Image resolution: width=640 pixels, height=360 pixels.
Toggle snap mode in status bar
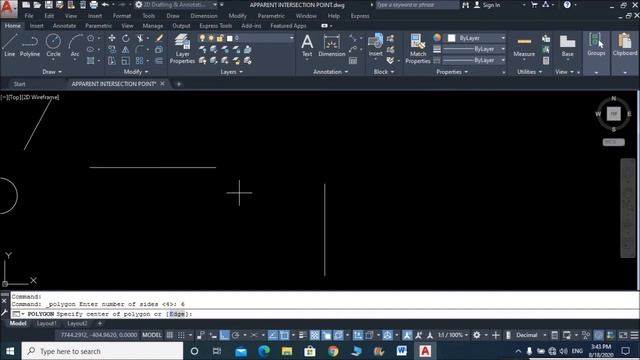[x=181, y=335]
